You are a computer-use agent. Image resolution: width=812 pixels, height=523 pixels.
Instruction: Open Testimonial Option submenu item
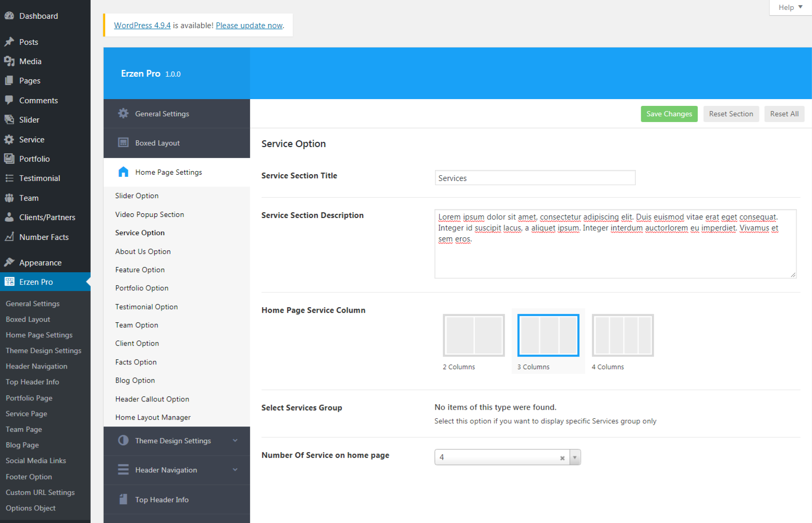146,307
